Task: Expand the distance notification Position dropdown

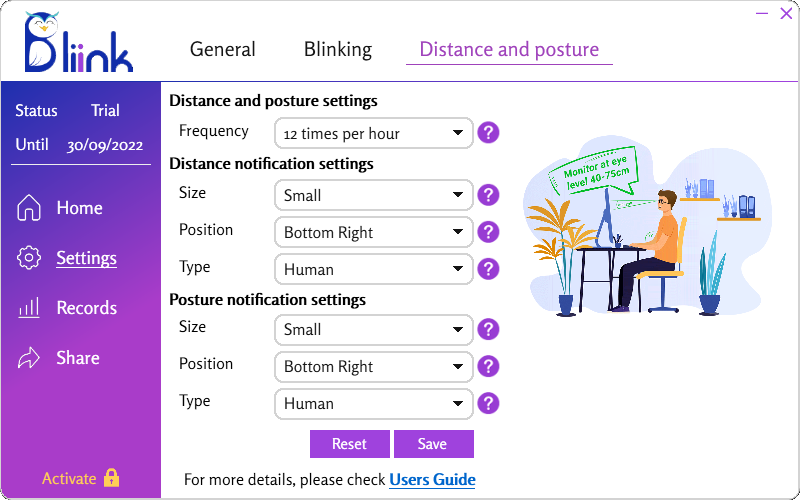Action: click(x=373, y=232)
